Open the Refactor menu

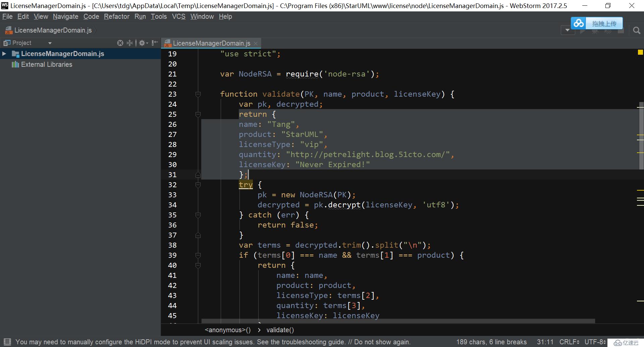point(117,16)
